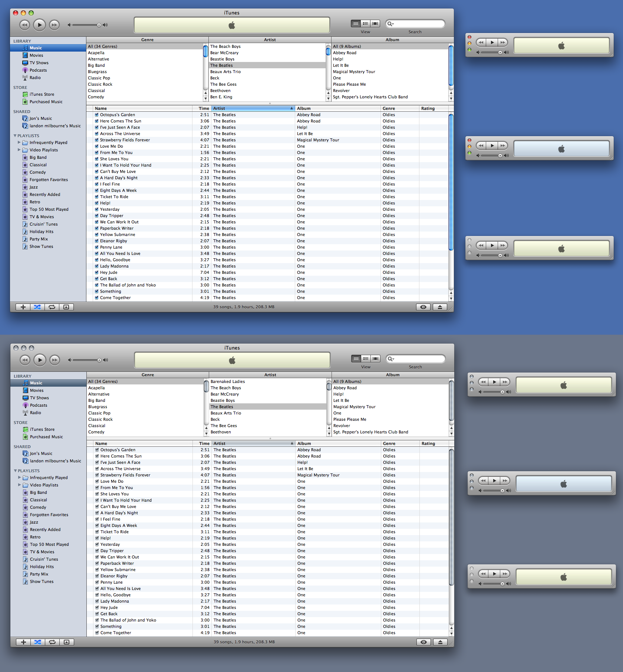Toggle shuffle in the top iTunes window
The width and height of the screenshot is (623, 672).
37,307
